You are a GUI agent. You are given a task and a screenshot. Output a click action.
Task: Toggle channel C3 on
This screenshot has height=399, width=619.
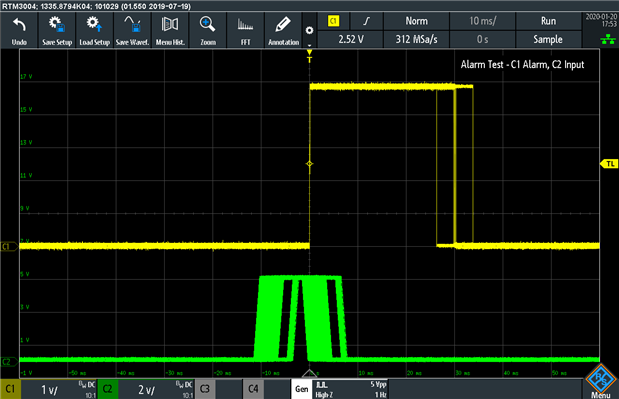tap(205, 389)
